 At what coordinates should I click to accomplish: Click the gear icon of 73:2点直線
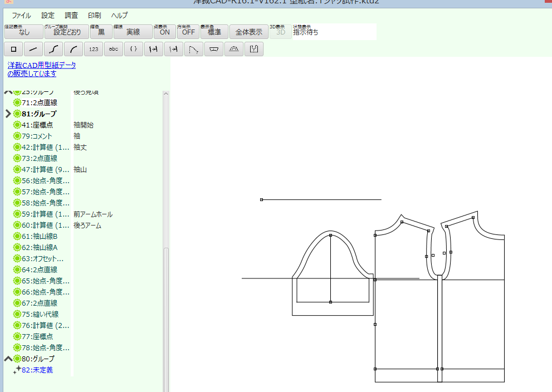click(x=17, y=158)
